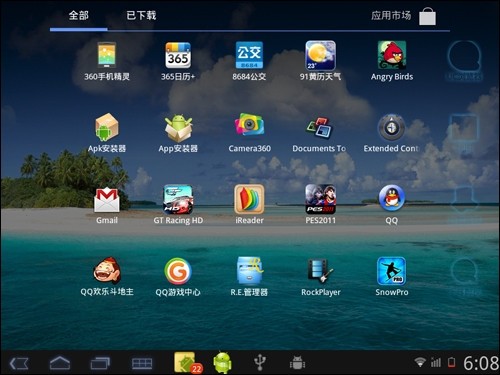Switch to the 全部 tab
This screenshot has height=375, width=500.
point(79,15)
